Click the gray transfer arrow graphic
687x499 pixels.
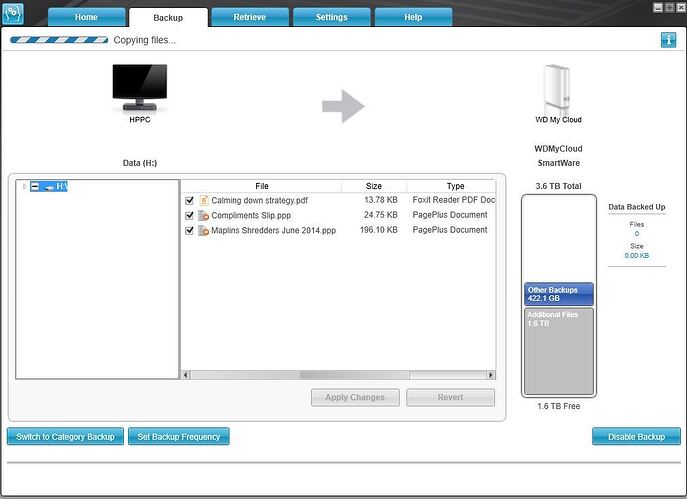click(344, 106)
